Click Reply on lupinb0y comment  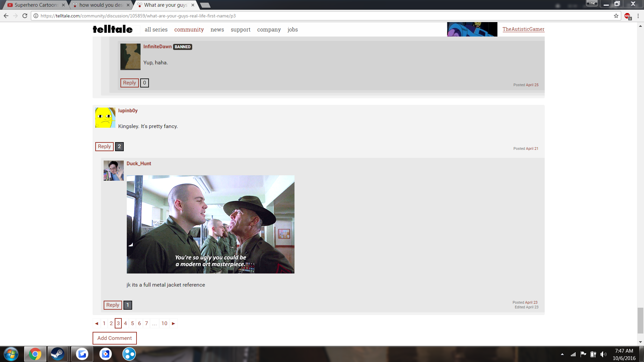point(104,146)
